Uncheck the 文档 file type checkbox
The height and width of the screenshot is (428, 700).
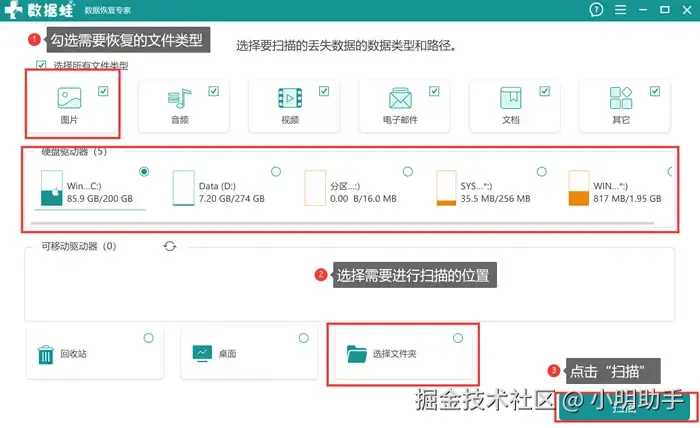[x=544, y=91]
